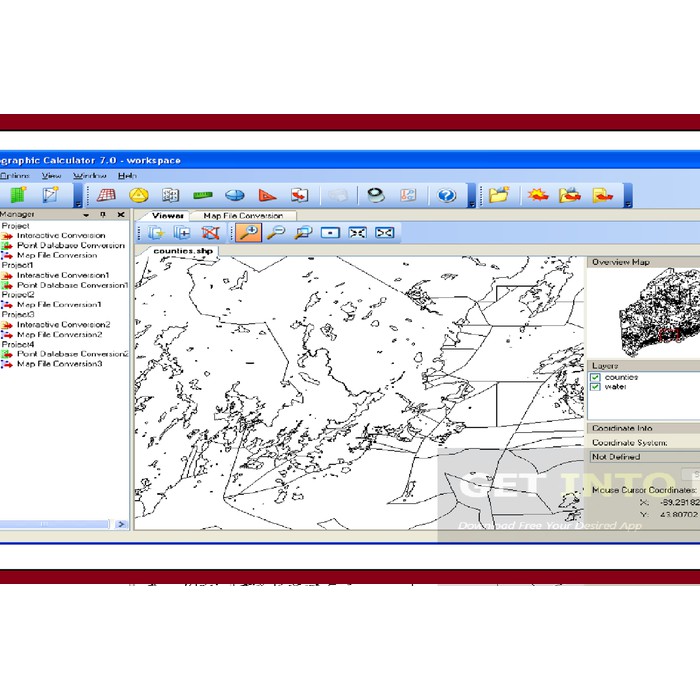Switch to the Map File Conversion tab
This screenshot has height=700, width=700.
tap(243, 216)
